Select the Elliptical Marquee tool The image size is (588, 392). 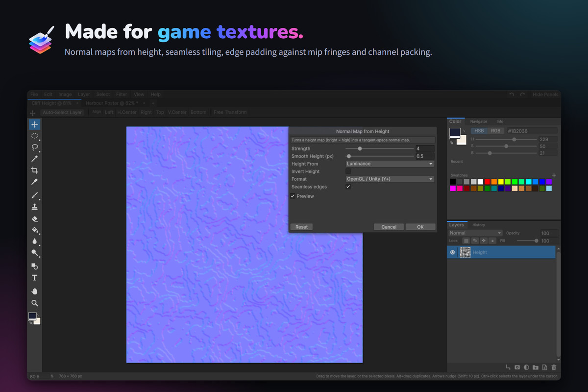click(34, 136)
